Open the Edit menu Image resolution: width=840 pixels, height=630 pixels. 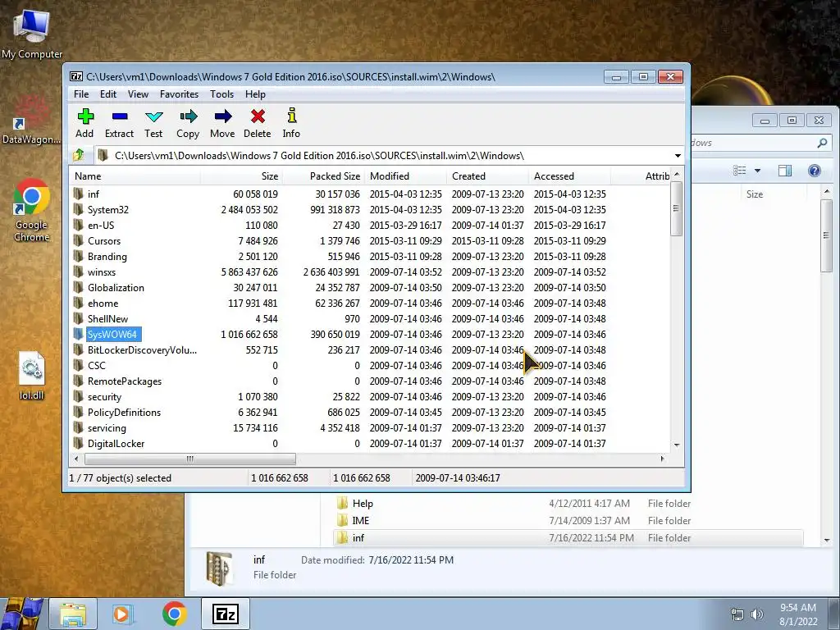pyautogui.click(x=108, y=94)
